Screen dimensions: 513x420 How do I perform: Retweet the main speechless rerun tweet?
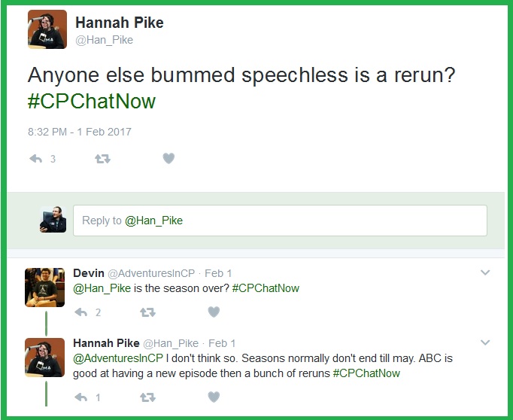102,159
